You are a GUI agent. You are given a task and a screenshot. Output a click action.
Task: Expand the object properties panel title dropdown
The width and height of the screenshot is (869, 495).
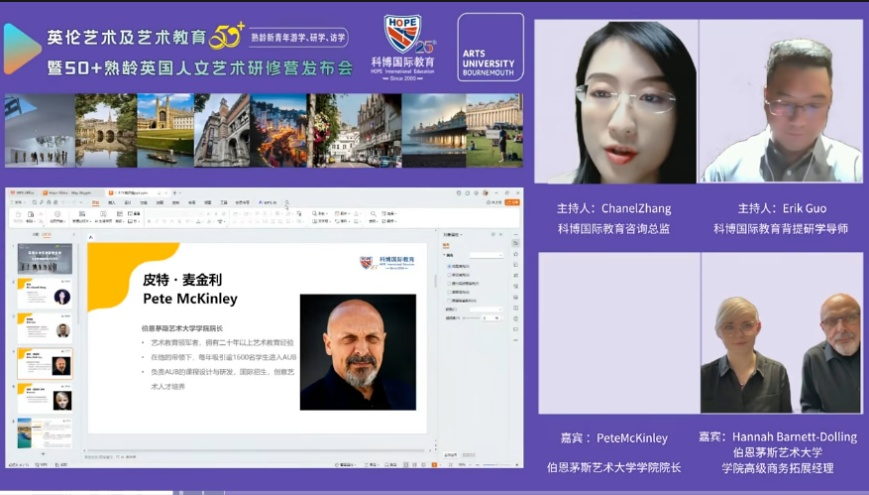point(462,233)
